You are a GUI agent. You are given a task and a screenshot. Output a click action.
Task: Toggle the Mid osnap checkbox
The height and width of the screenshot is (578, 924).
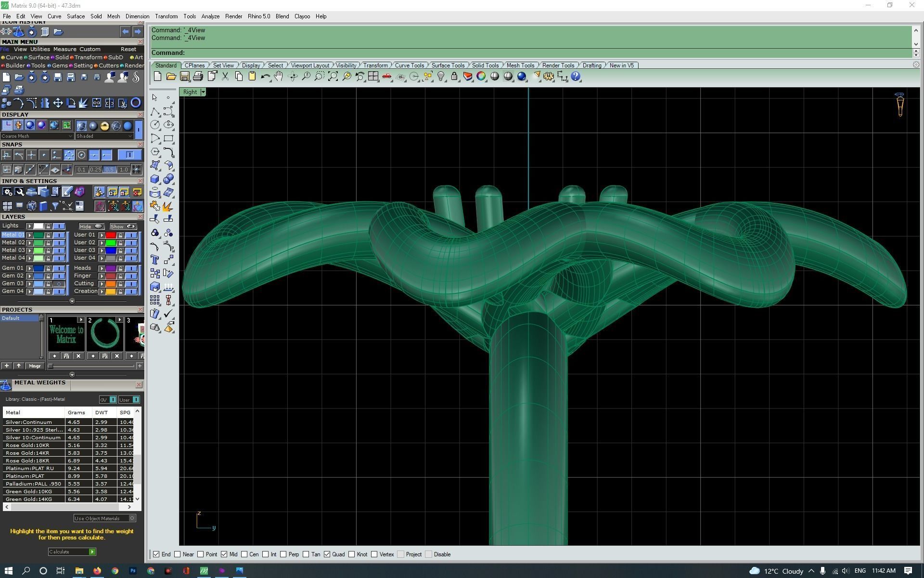point(224,554)
